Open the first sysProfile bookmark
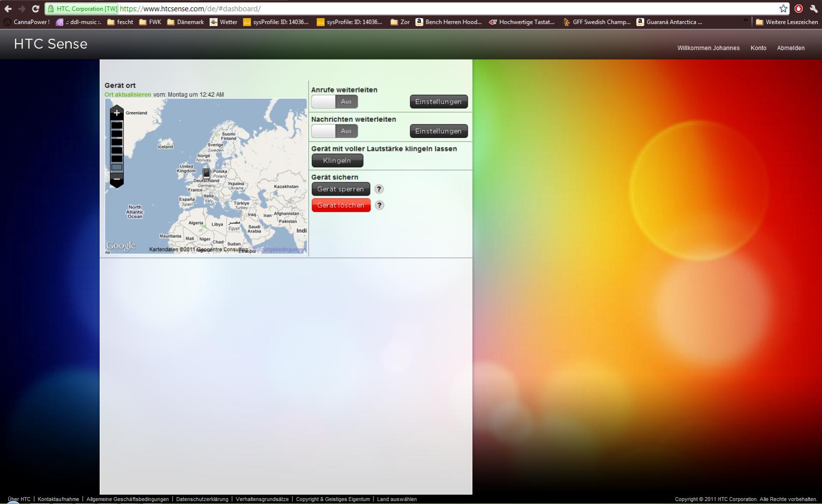822x504 pixels. (x=276, y=22)
